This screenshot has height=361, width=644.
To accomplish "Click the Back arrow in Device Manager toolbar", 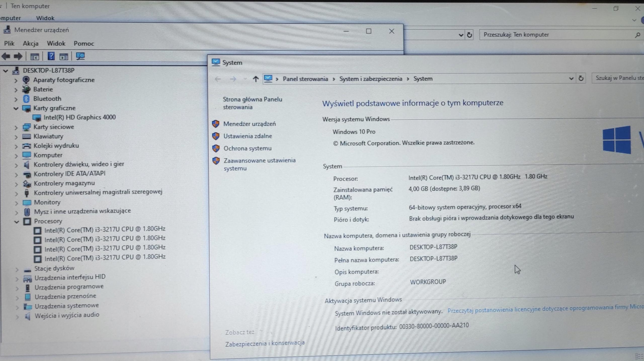I will [x=6, y=56].
